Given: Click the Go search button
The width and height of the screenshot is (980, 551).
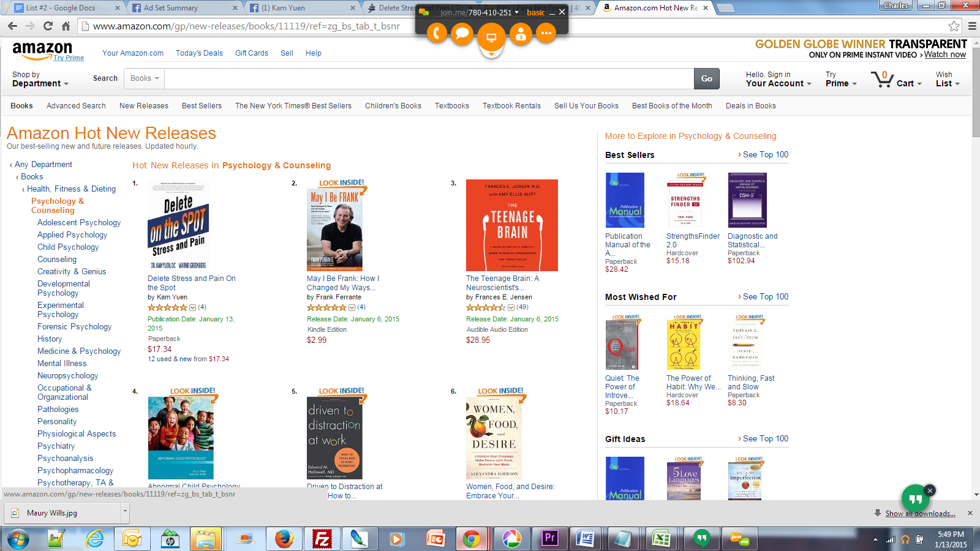Looking at the screenshot, I should [x=707, y=78].
